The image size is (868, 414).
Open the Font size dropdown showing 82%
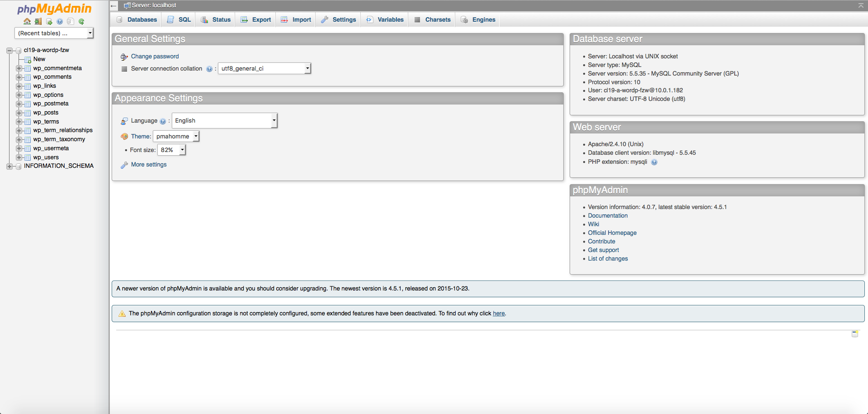point(171,150)
